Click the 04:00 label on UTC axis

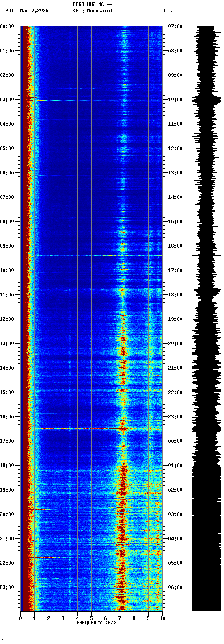point(175,539)
